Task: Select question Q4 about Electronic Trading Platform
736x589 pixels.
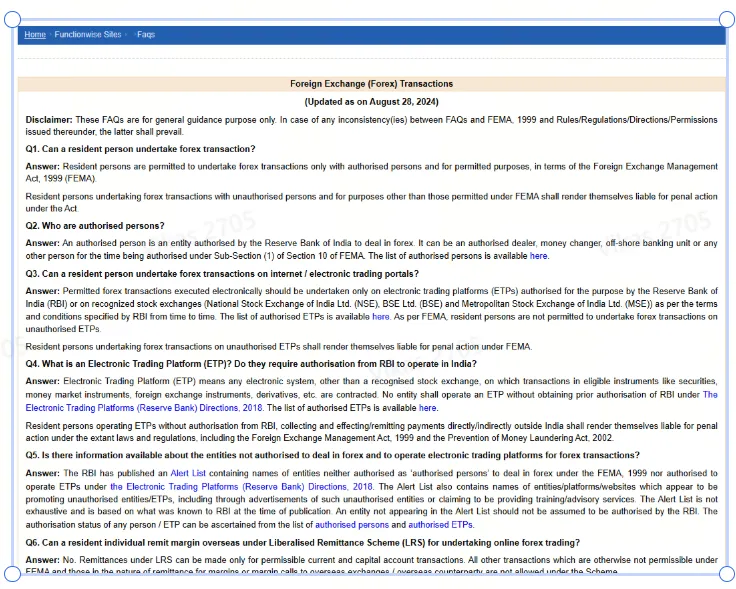Action: click(251, 364)
